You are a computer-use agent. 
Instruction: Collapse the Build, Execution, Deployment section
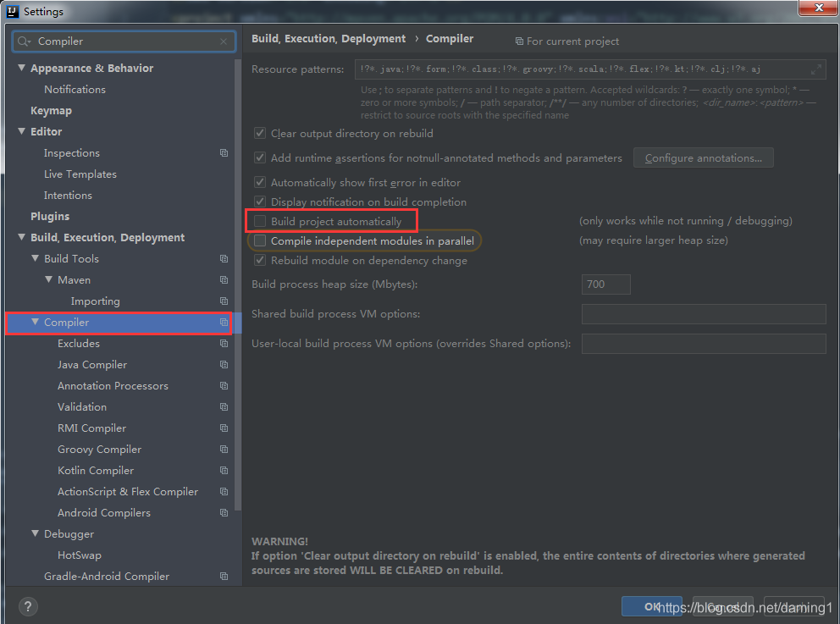tap(21, 237)
